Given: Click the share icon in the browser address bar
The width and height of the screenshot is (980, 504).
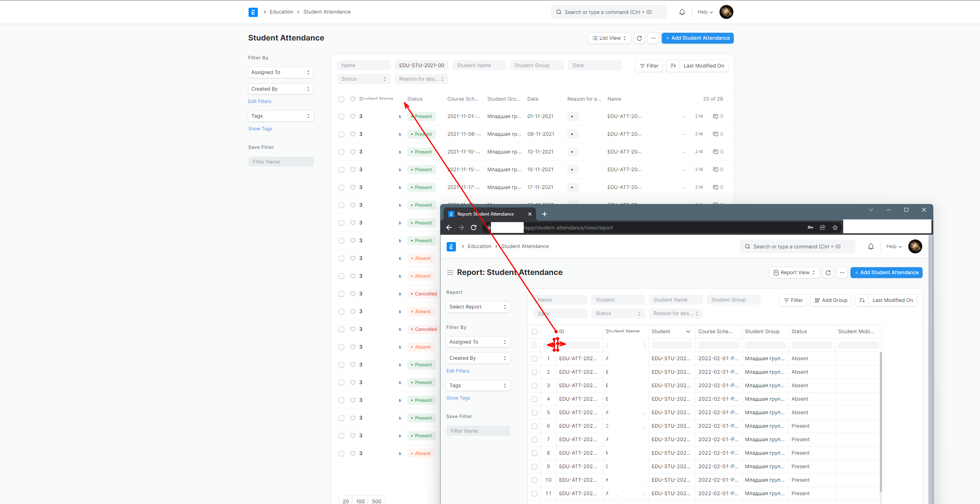Looking at the screenshot, I should click(x=823, y=228).
